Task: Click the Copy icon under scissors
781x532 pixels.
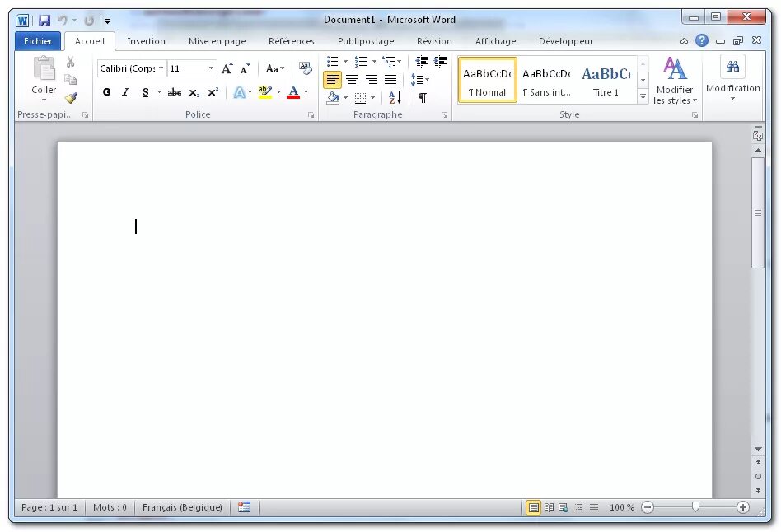Action: pyautogui.click(x=70, y=80)
